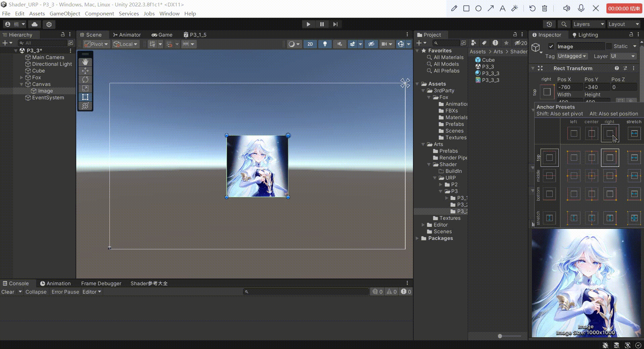Viewport: 644px width, 349px height.
Task: Open Rect Transform presets icon
Action: (x=625, y=68)
